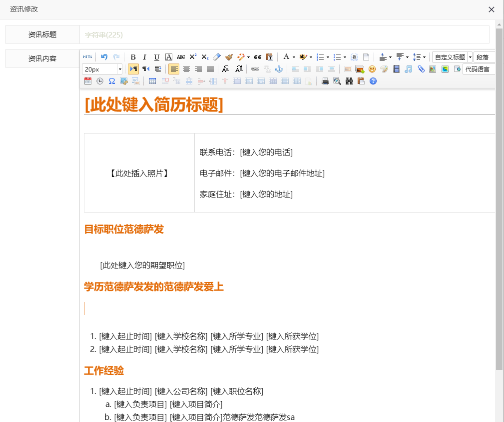Insert a video
The height and width of the screenshot is (422, 504).
[396, 69]
